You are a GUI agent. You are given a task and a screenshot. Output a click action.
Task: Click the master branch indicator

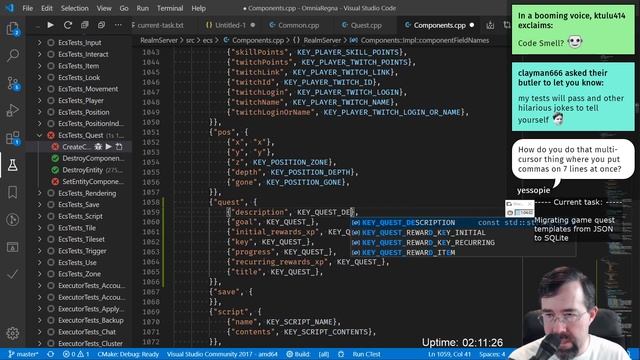(x=24, y=354)
